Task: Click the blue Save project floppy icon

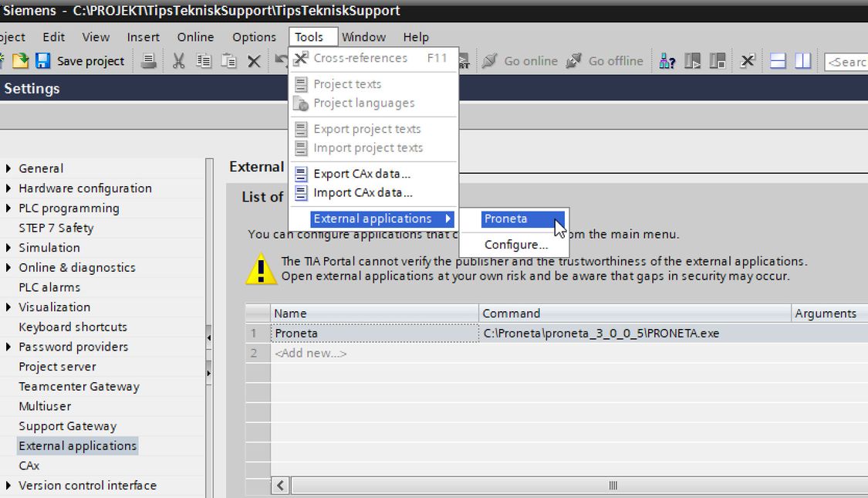Action: coord(42,60)
